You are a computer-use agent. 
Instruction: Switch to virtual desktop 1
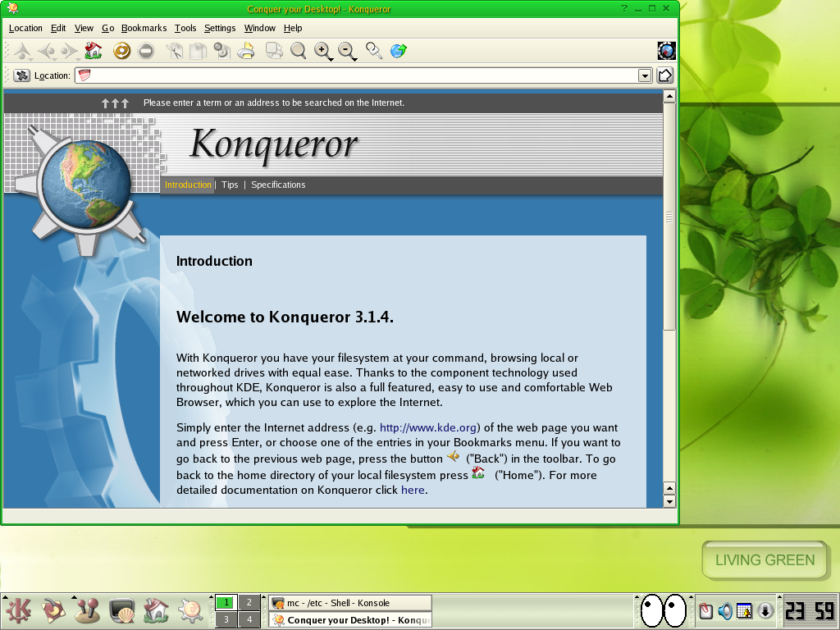[226, 603]
